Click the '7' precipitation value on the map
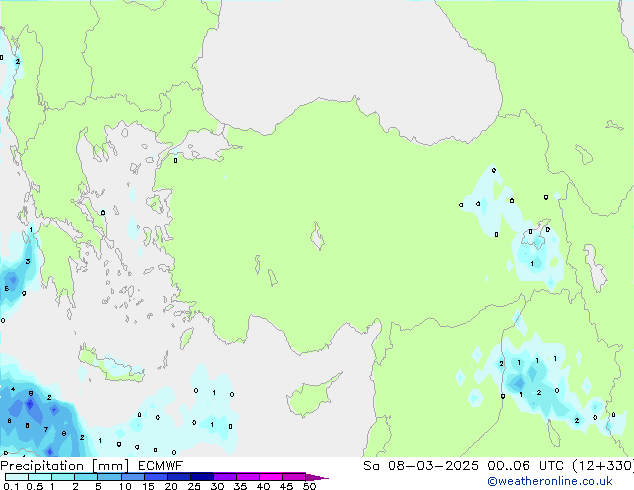Viewport: 634px width, 490px height. [46, 429]
